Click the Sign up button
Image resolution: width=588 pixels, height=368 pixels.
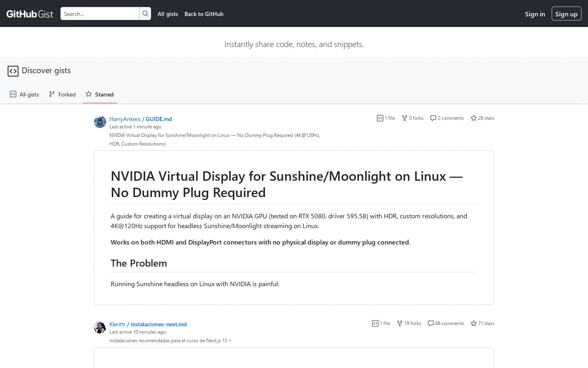click(566, 13)
